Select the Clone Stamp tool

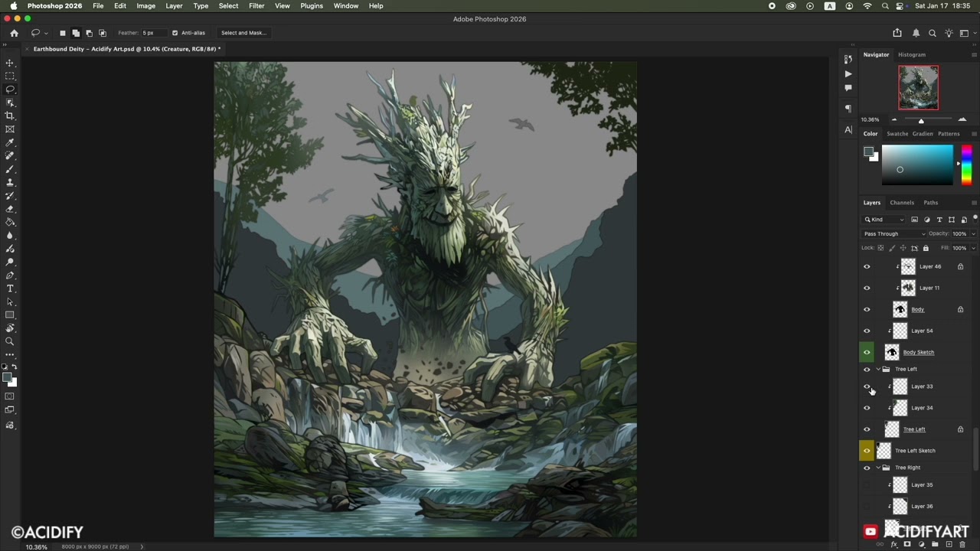[x=10, y=182]
